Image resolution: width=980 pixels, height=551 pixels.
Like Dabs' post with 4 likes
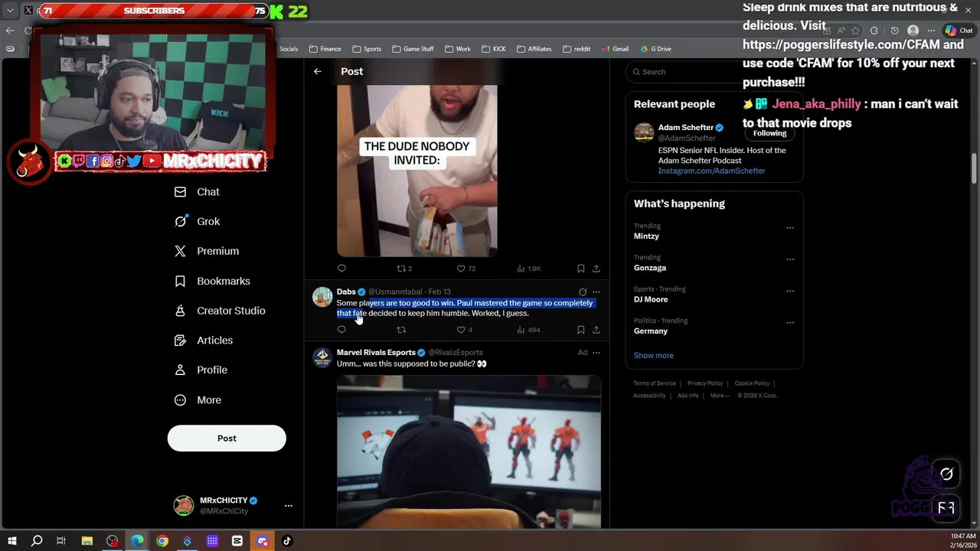click(465, 330)
